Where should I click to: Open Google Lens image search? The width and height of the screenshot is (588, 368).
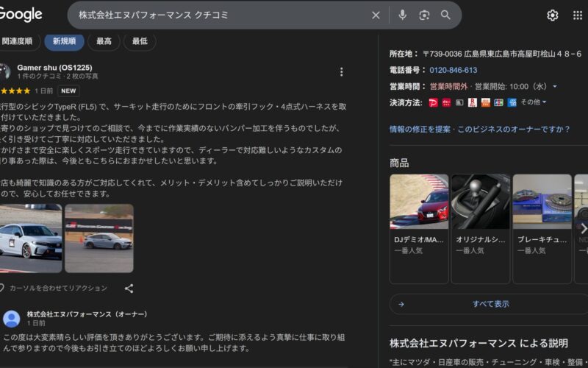424,15
